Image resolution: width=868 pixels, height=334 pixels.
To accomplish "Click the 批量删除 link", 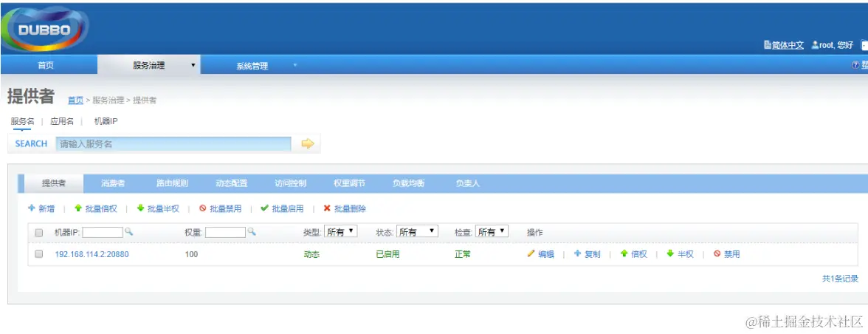I will click(350, 209).
